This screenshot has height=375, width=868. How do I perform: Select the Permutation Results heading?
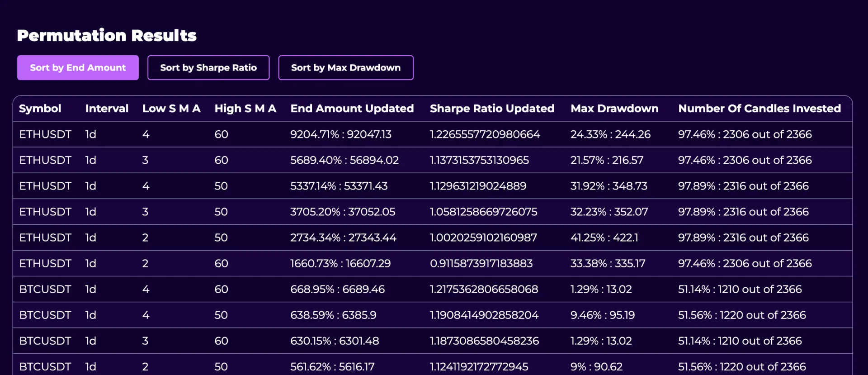[x=107, y=35]
